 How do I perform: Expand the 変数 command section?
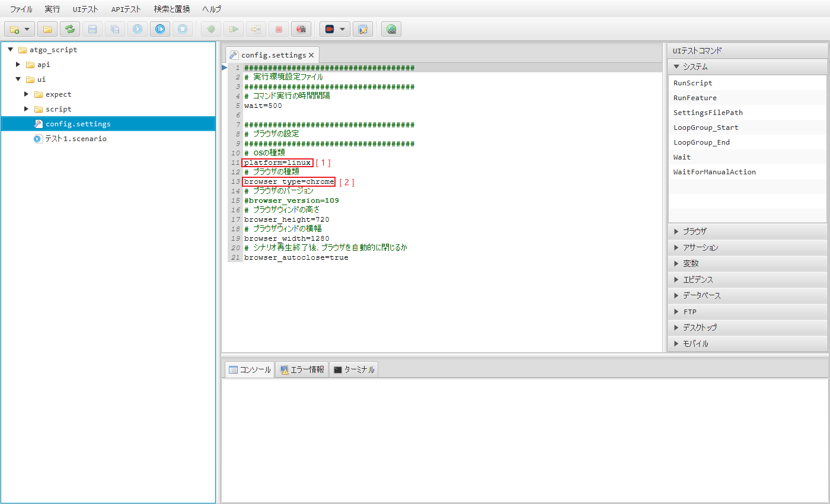pyautogui.click(x=747, y=263)
